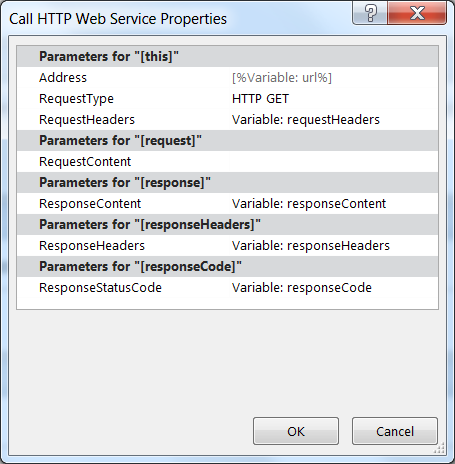Click the Parameters for "[responseHeaders]" header
The width and height of the screenshot is (455, 464).
[227, 224]
